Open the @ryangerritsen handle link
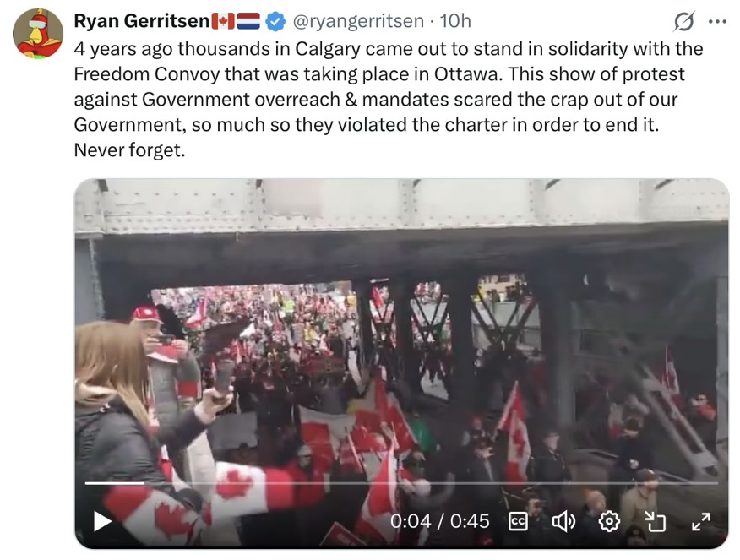The image size is (740, 560). coord(358,21)
